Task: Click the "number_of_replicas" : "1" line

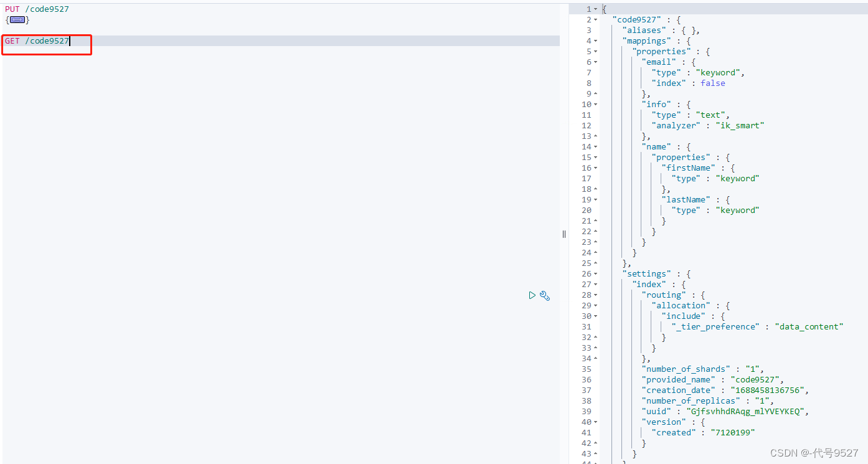Action: 707,400
